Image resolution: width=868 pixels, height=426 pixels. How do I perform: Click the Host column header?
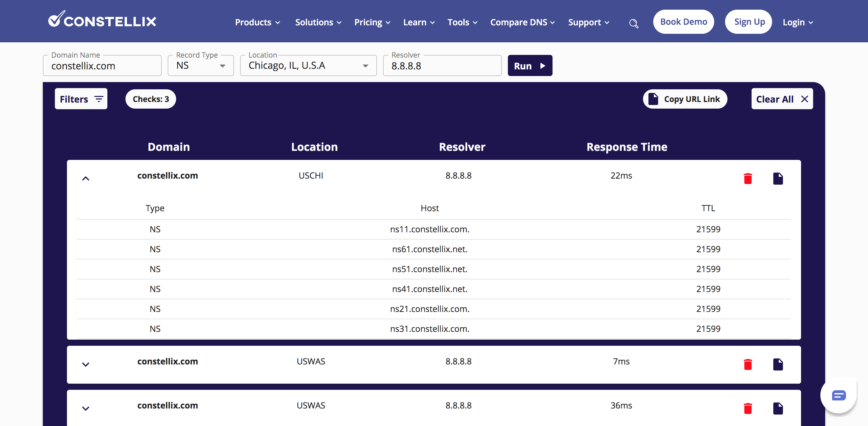[429, 208]
